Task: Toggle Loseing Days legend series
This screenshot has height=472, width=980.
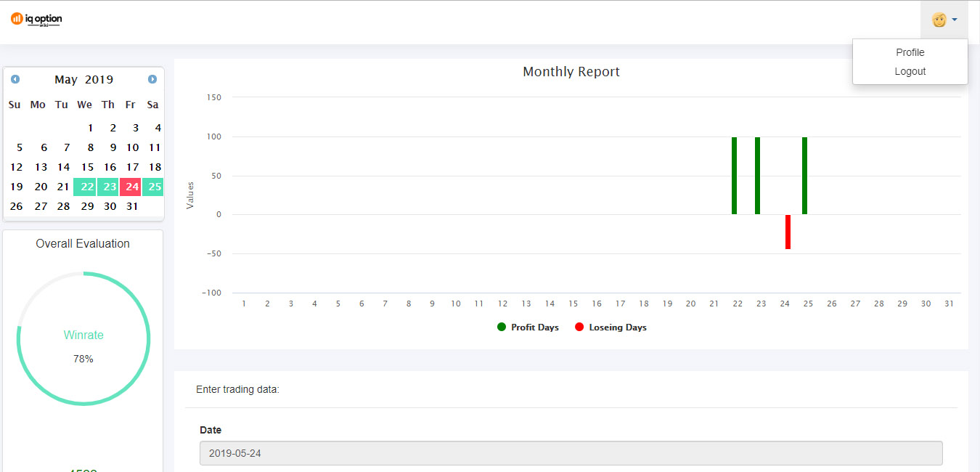Action: [x=610, y=327]
